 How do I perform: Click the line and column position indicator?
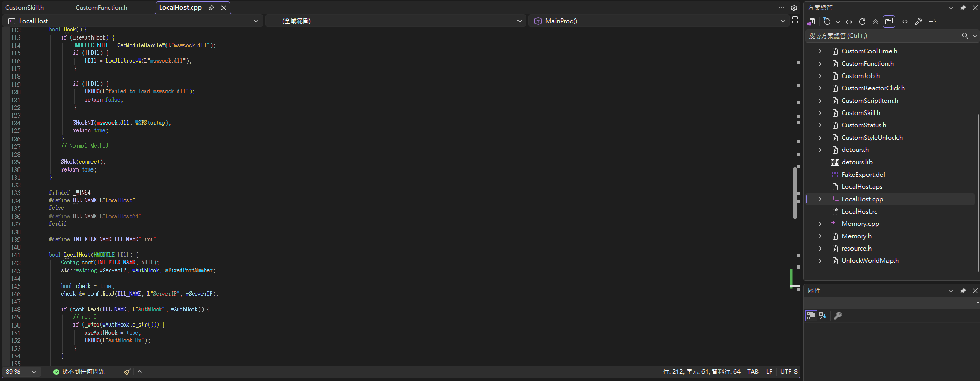pos(701,372)
